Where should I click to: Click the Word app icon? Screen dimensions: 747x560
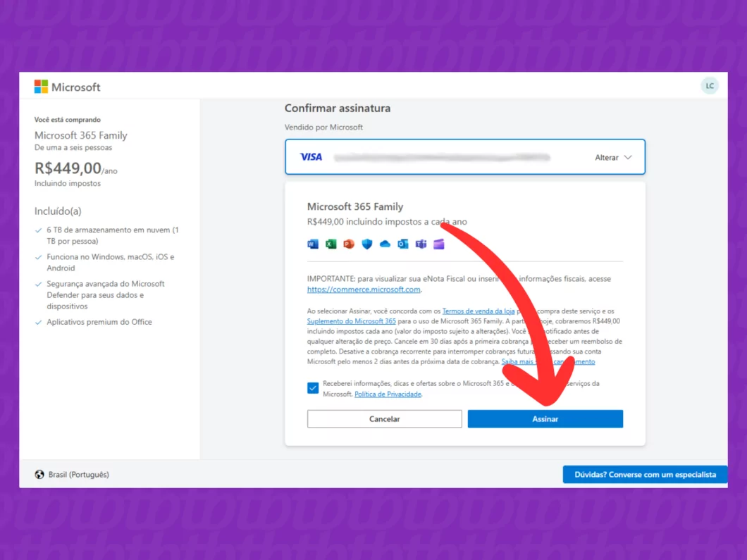[x=313, y=244]
